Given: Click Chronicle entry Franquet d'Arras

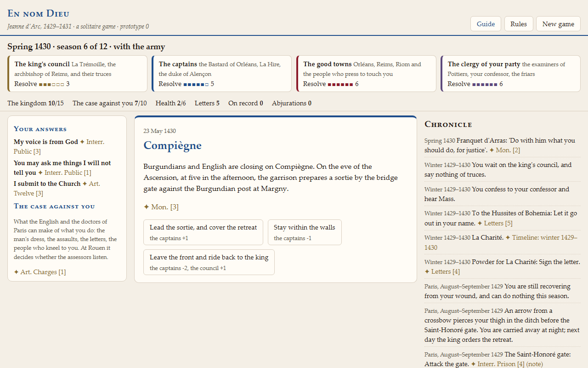Looking at the screenshot, I should [502, 145].
